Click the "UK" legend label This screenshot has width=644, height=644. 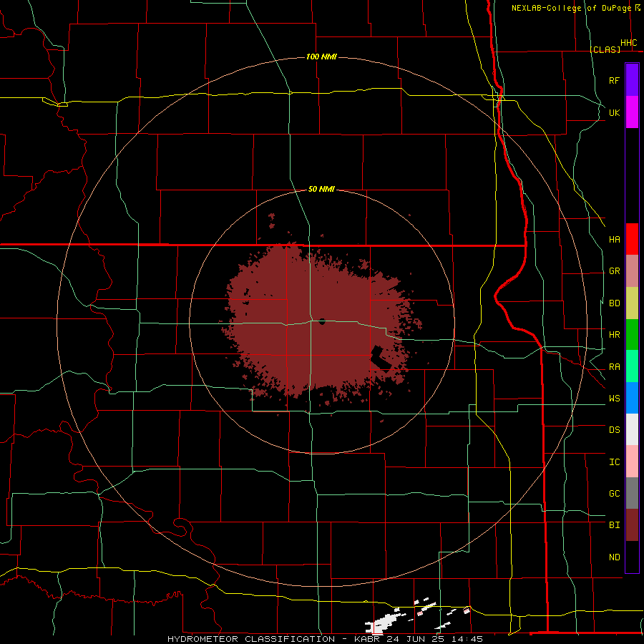pyautogui.click(x=614, y=112)
